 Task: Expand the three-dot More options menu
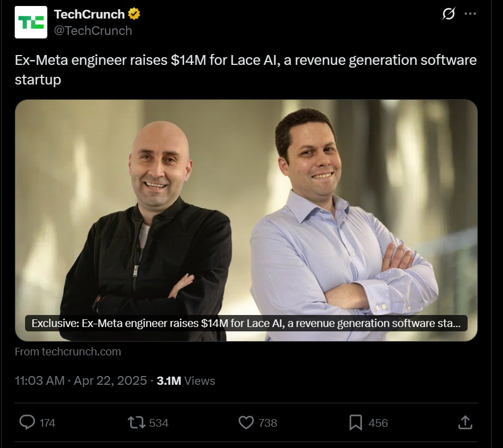(x=470, y=14)
